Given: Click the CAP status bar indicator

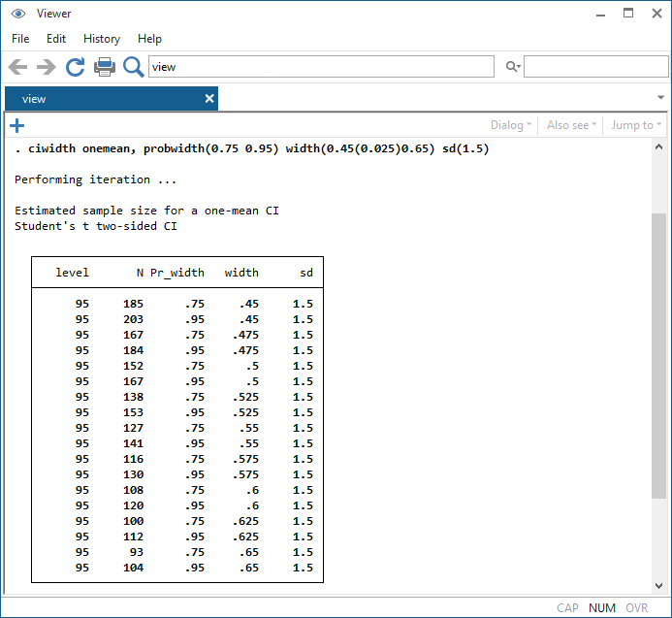Looking at the screenshot, I should coord(567,607).
